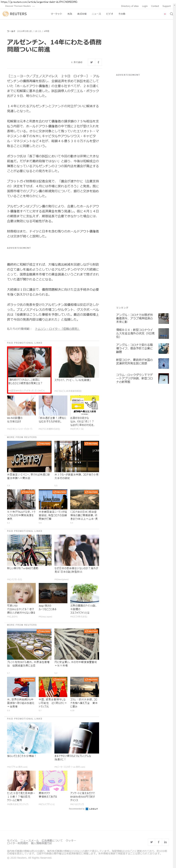Share article via Facebook icon below headline

point(98,62)
